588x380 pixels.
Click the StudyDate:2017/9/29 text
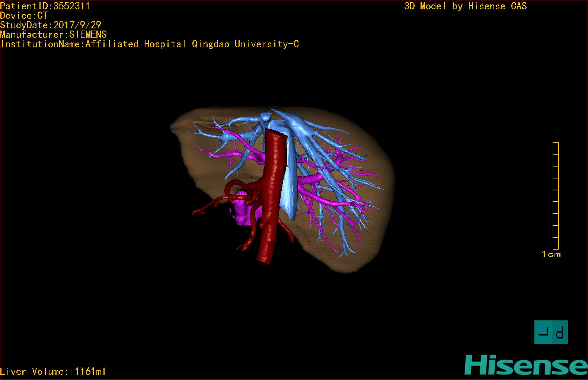51,25
